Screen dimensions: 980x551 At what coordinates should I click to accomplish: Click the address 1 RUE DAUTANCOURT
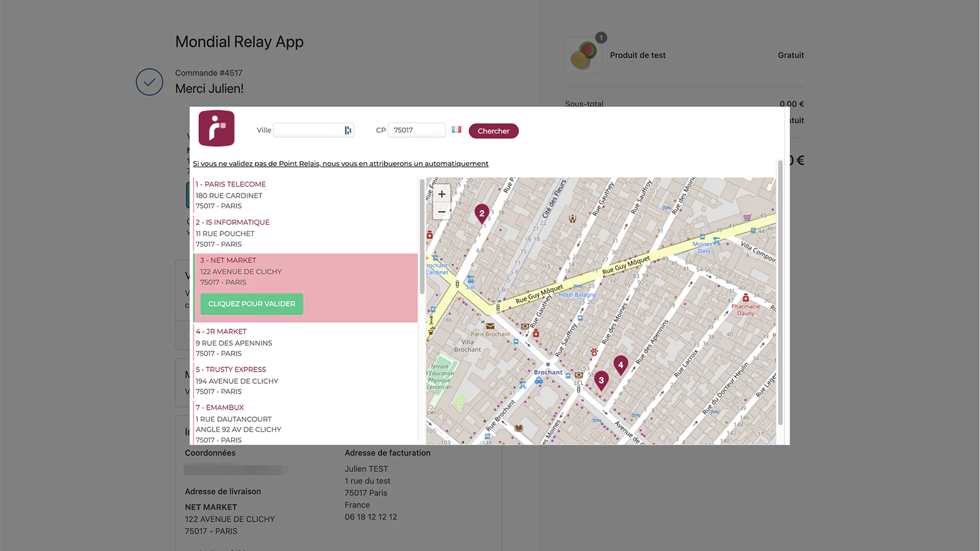[234, 419]
